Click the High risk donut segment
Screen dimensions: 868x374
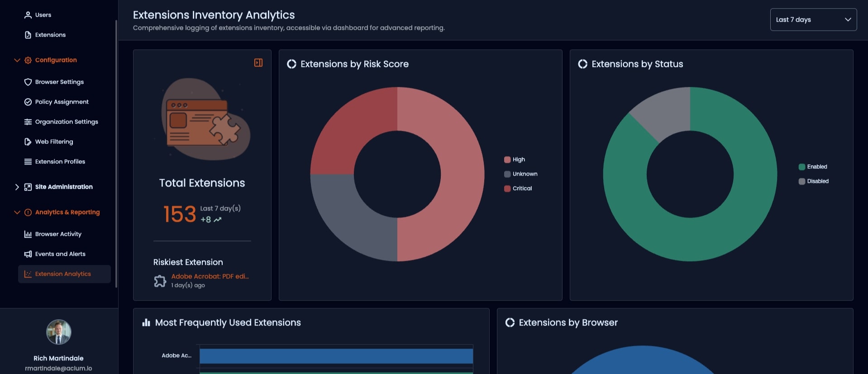(462, 174)
